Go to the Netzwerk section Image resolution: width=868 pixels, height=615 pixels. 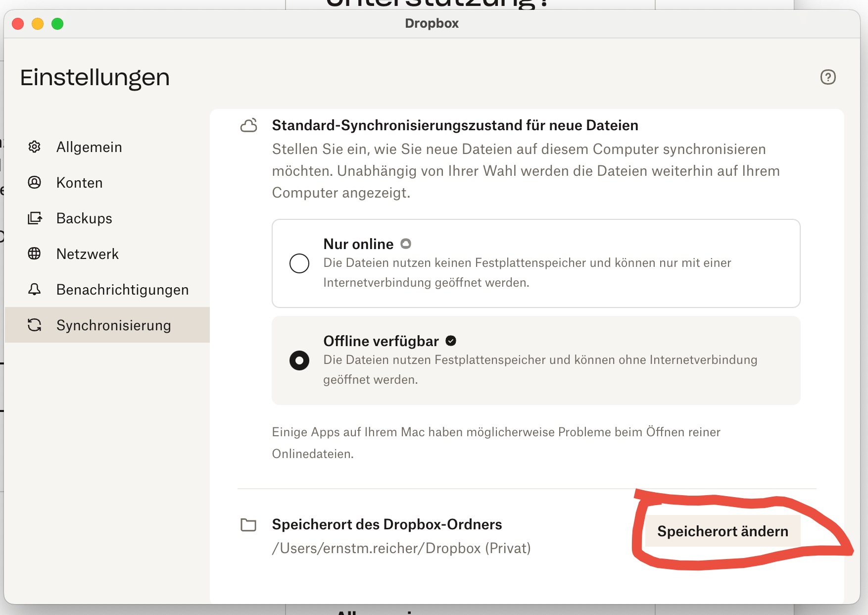point(107,254)
